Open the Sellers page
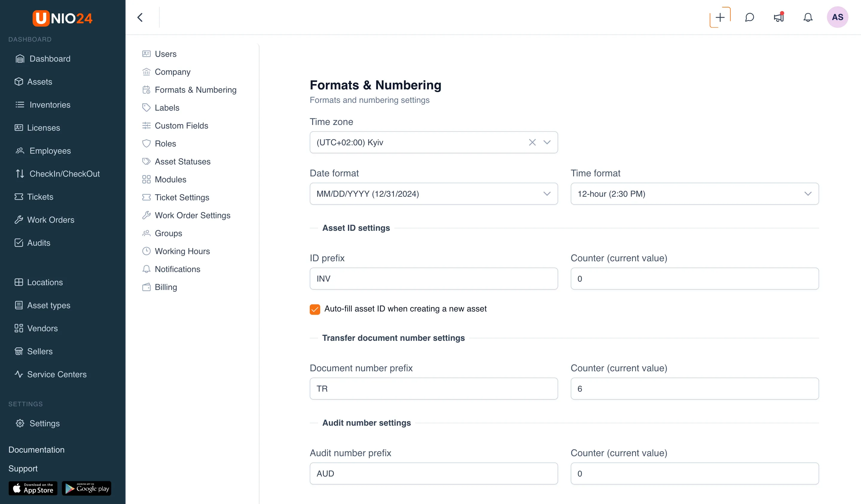Viewport: 861px width, 504px height. (x=33, y=351)
